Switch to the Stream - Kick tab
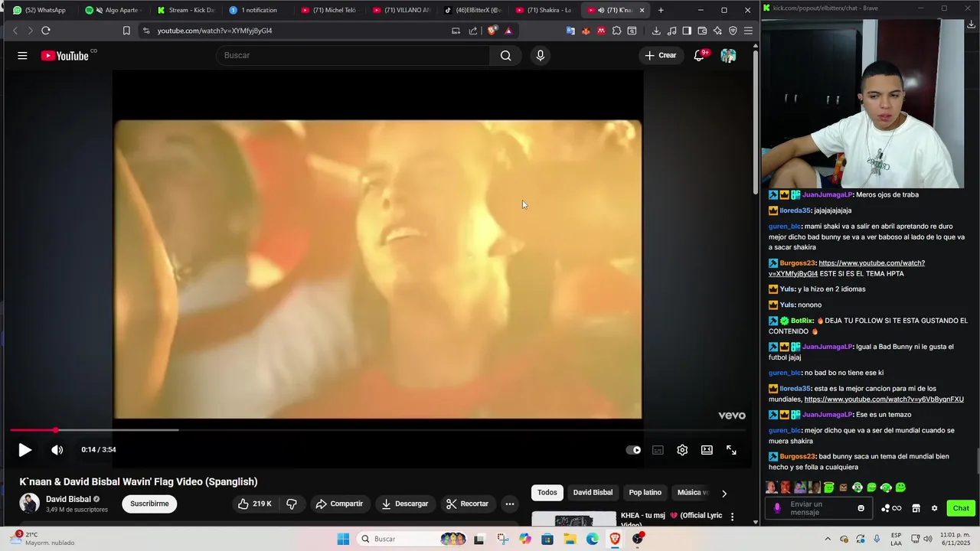The width and height of the screenshot is (980, 551). tap(186, 10)
